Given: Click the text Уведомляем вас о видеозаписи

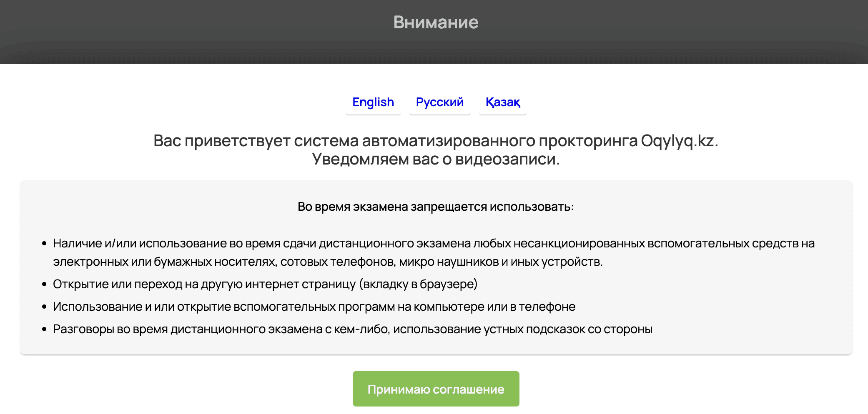Looking at the screenshot, I should point(436,159).
